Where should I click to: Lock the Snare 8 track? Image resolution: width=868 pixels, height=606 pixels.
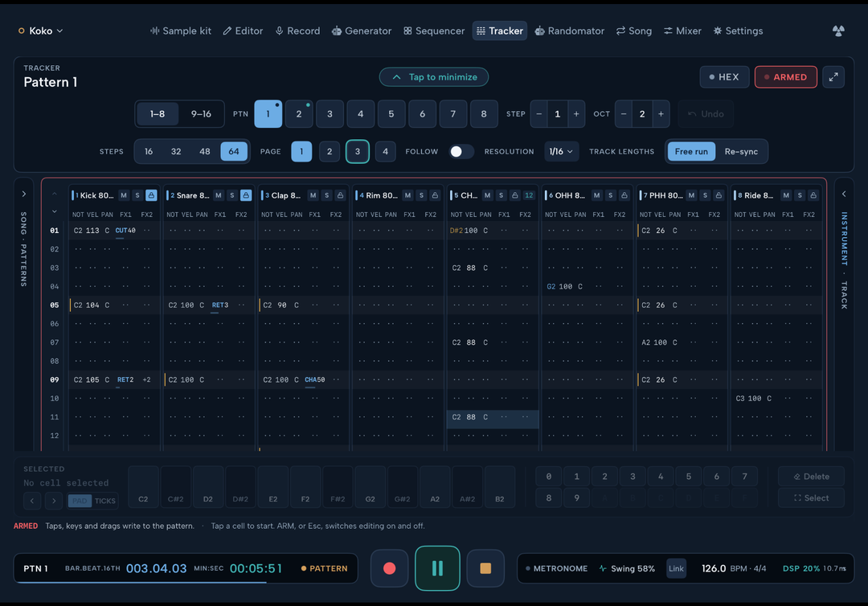(246, 195)
